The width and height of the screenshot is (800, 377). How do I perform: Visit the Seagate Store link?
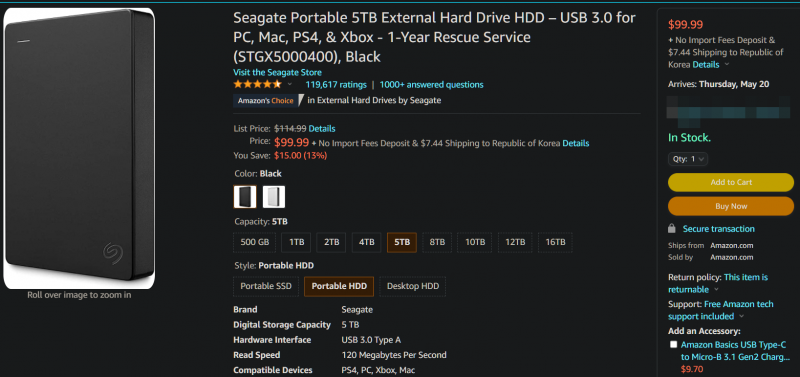click(x=278, y=72)
